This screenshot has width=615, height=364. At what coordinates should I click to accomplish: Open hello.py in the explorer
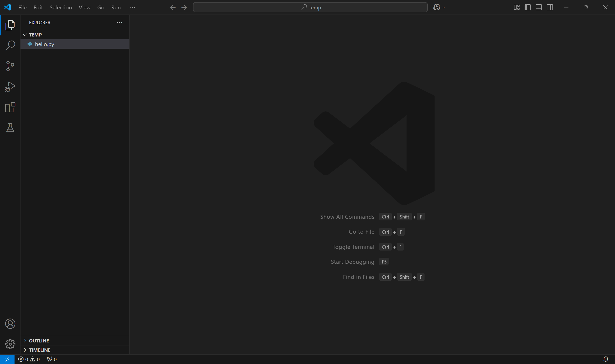[x=75, y=44]
